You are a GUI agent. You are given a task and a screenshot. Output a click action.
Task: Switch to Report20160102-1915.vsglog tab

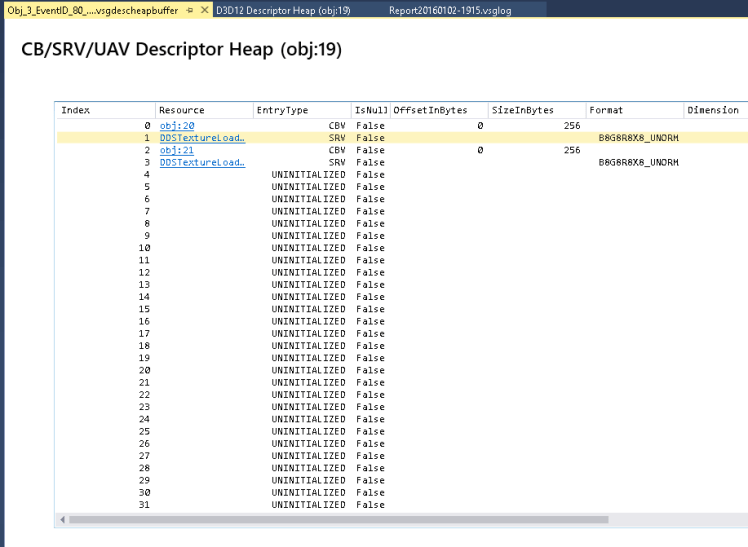coord(450,10)
